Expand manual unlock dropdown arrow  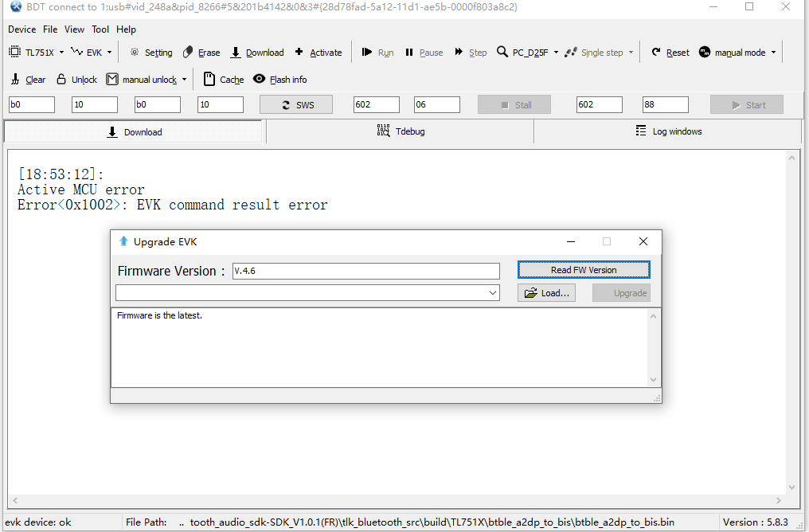[184, 80]
